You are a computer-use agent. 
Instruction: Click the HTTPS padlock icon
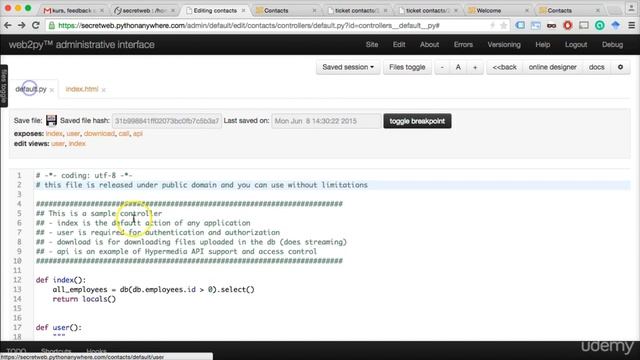tap(52, 25)
